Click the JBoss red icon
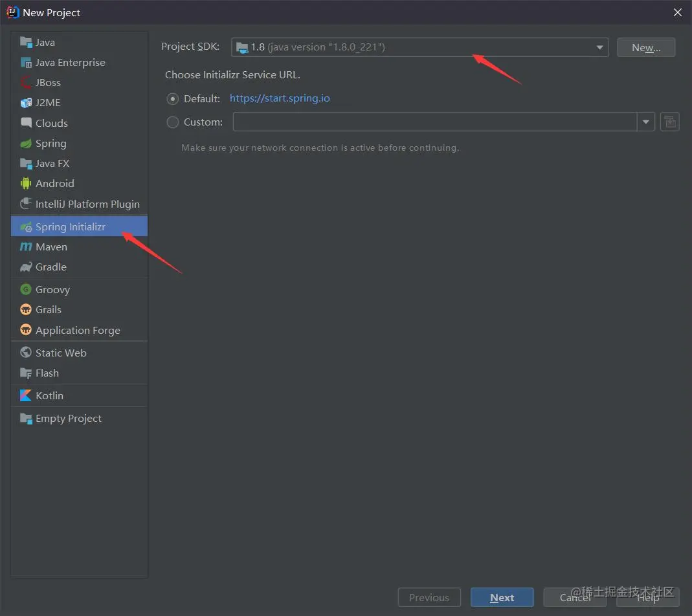The width and height of the screenshot is (692, 616). pyautogui.click(x=26, y=83)
